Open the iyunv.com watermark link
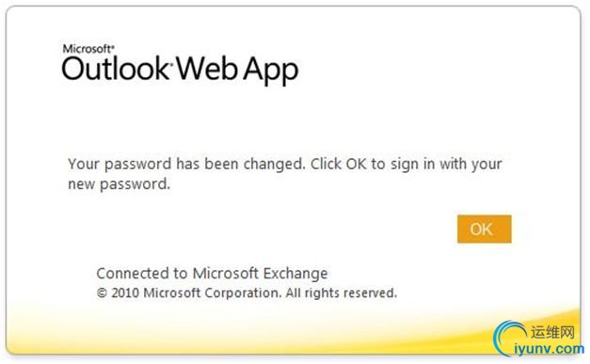The image size is (590, 364). pos(549,349)
